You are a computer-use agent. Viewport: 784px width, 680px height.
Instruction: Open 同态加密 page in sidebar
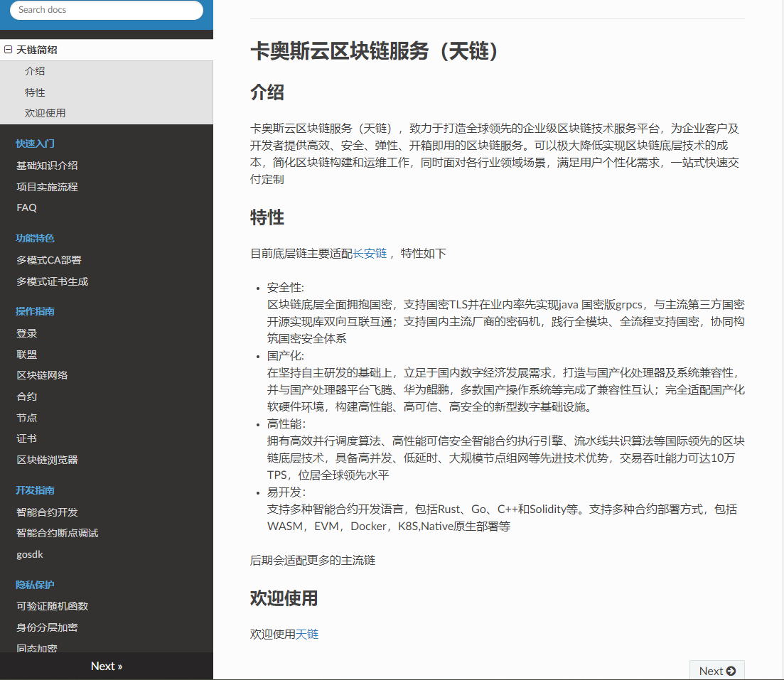[37, 648]
